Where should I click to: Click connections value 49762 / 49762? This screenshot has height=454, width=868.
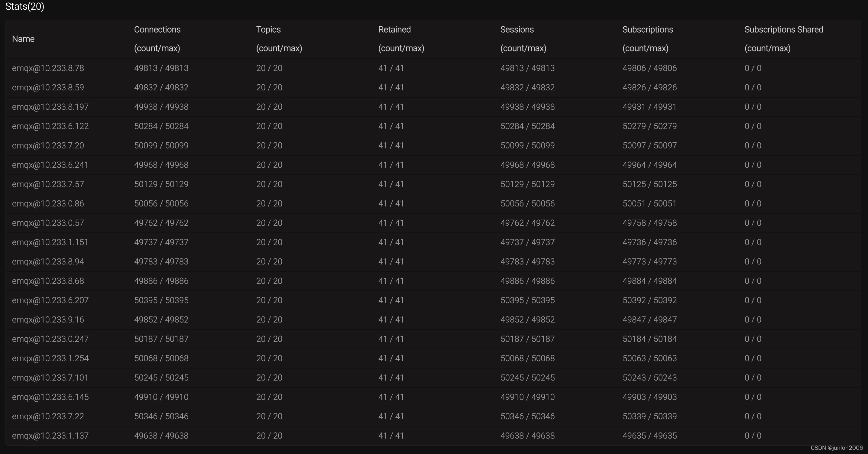[161, 223]
